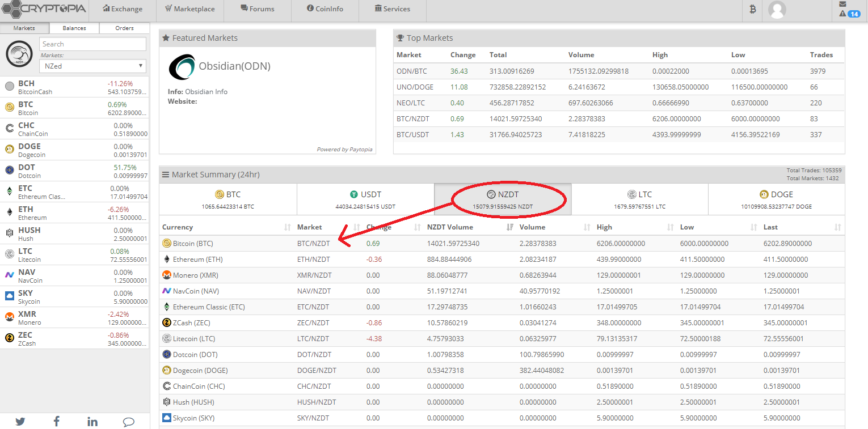
Task: Open the chat bubble icon in the footer
Action: click(x=129, y=422)
